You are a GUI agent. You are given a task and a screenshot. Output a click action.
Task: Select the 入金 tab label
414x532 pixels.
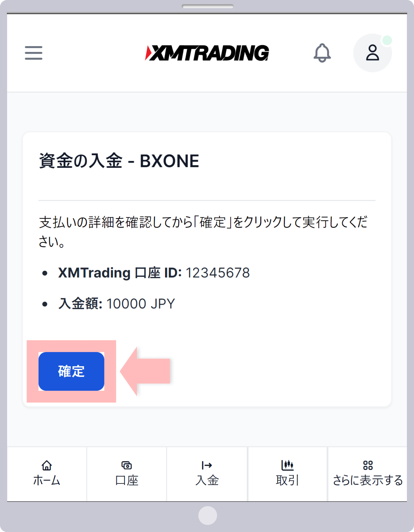207,481
